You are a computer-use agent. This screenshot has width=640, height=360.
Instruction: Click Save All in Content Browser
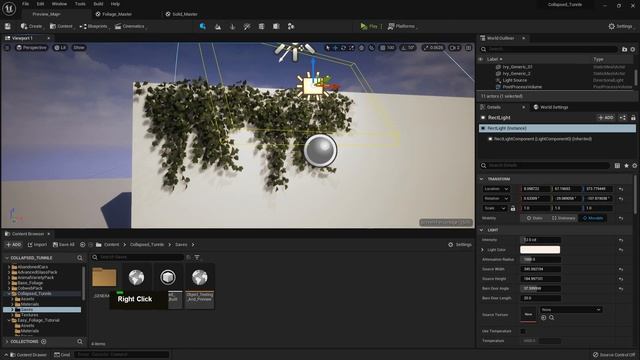[64, 245]
